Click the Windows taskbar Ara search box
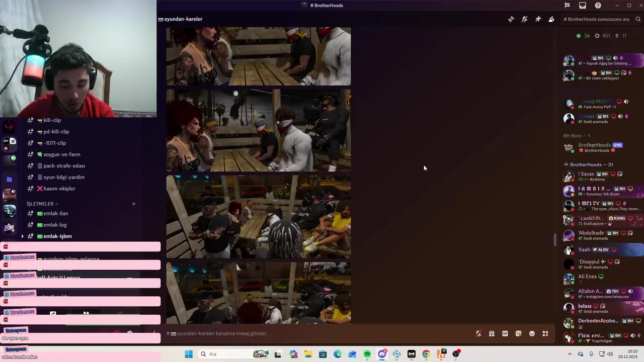 pos(234,354)
